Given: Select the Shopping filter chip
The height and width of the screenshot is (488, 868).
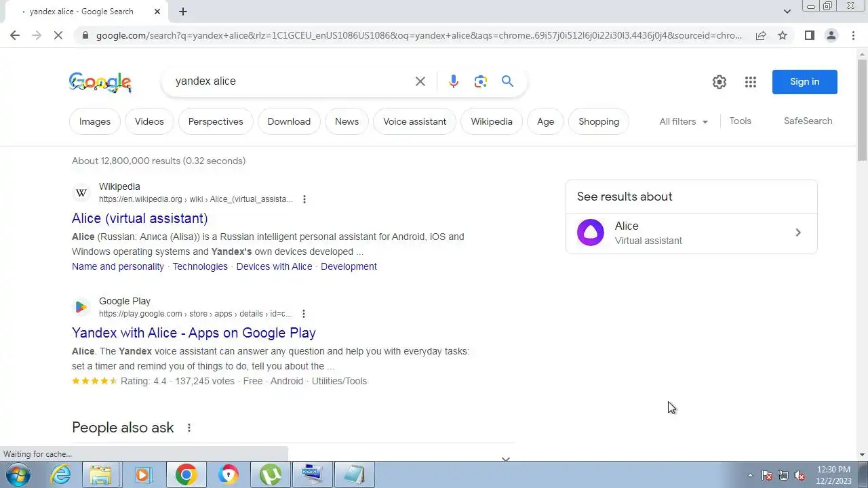Looking at the screenshot, I should tap(599, 121).
